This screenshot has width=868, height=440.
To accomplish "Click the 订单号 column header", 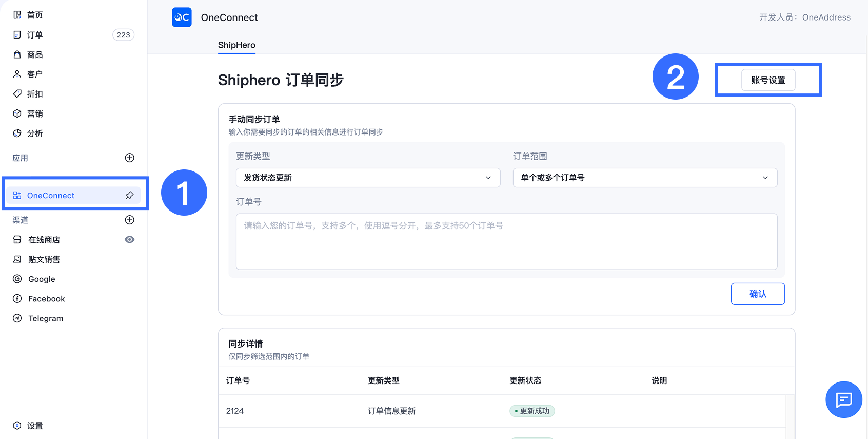I will pos(238,380).
